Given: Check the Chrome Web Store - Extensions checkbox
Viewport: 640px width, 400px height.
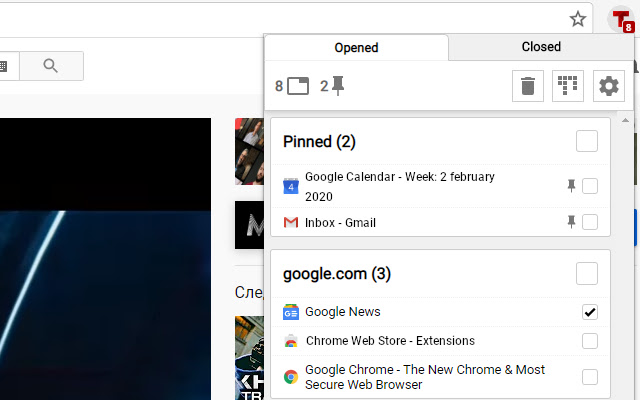Looking at the screenshot, I should (x=590, y=341).
